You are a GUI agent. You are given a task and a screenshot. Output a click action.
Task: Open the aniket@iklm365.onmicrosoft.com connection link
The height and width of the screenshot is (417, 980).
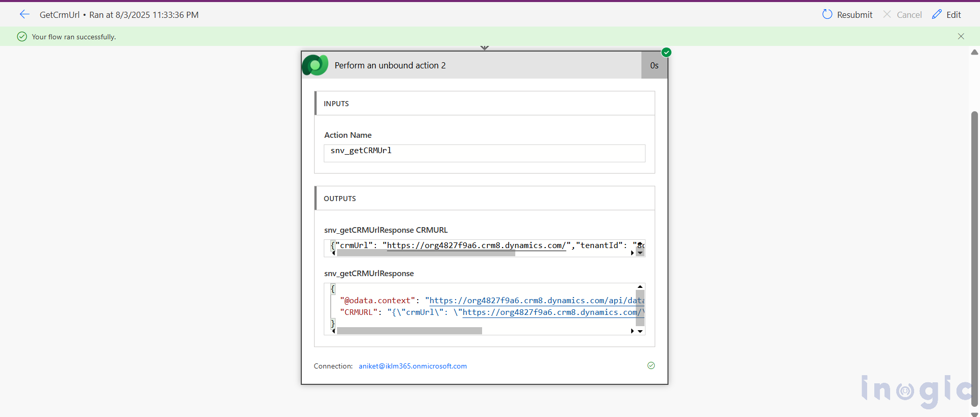point(413,366)
